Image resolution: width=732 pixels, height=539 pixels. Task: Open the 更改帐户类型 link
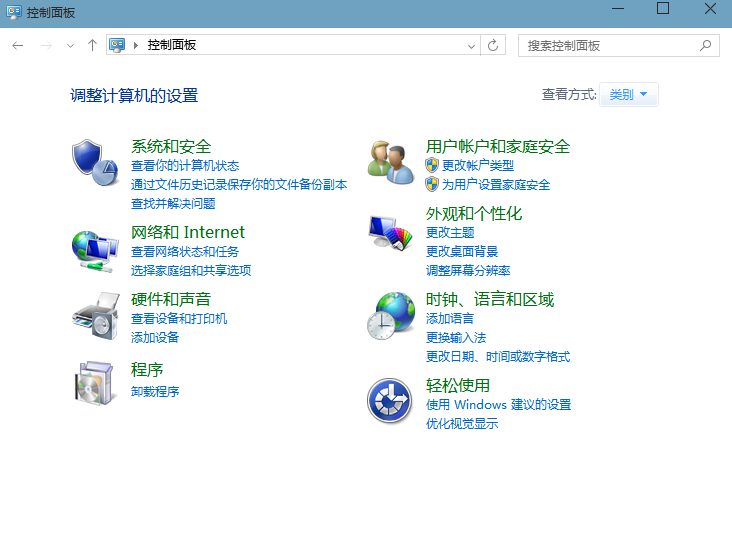(x=477, y=166)
